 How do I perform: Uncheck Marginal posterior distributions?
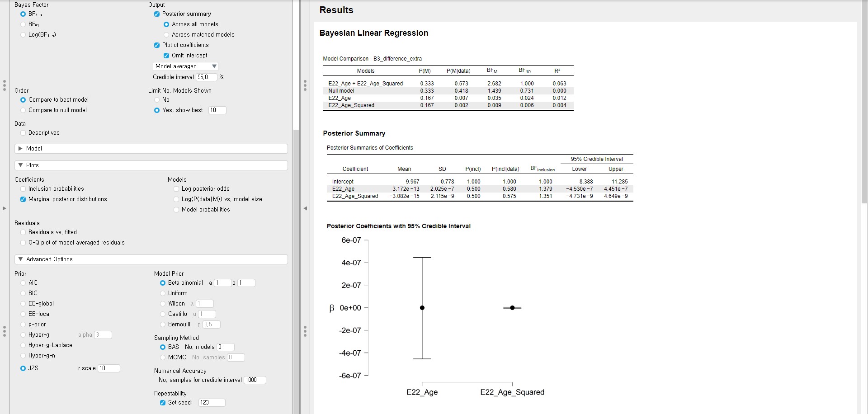(23, 199)
